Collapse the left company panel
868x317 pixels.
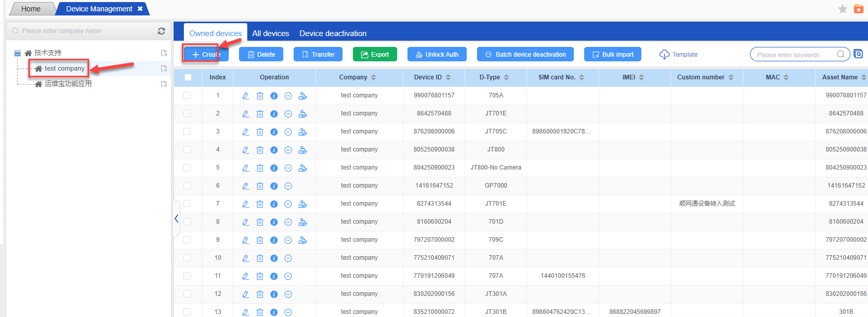[x=176, y=219]
